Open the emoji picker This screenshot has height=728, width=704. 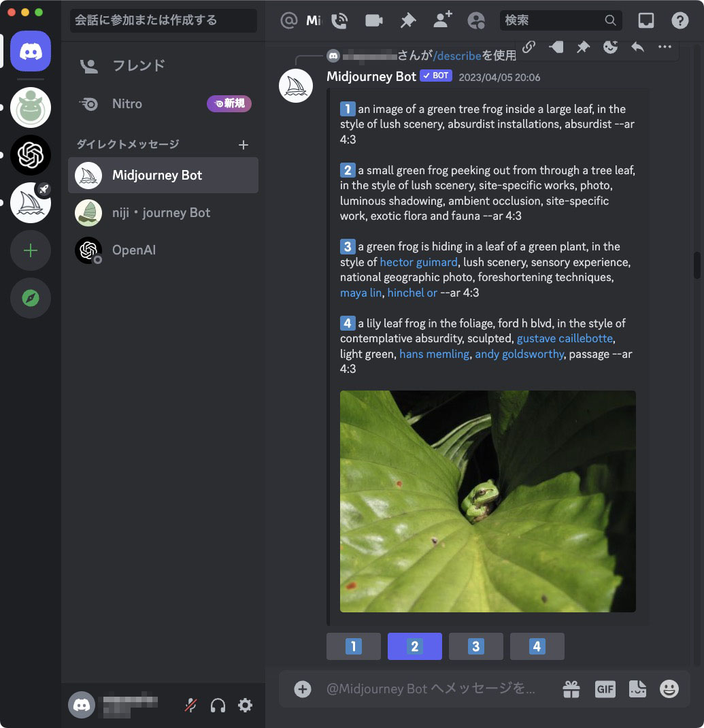[x=669, y=689]
